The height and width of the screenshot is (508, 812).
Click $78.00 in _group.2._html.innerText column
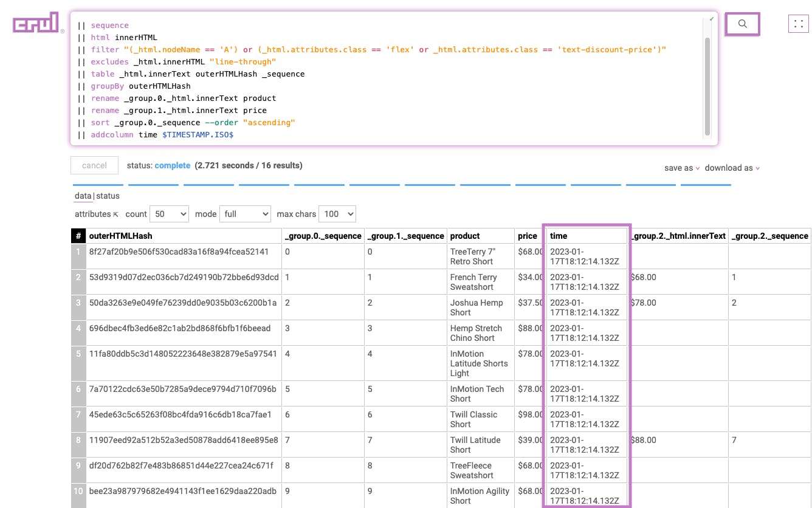pos(679,307)
